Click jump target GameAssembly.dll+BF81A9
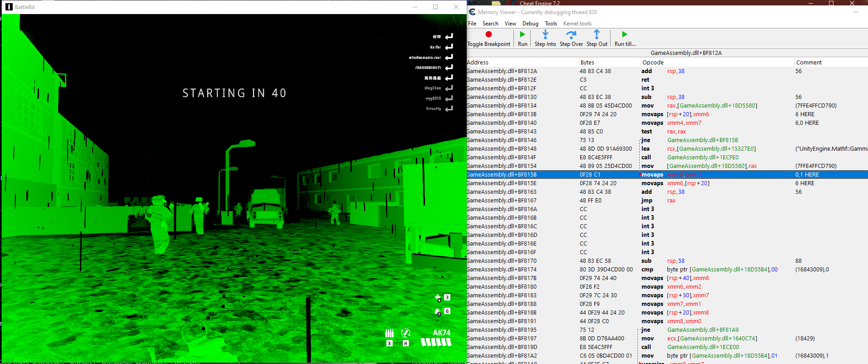This screenshot has width=868, height=364. tap(703, 330)
